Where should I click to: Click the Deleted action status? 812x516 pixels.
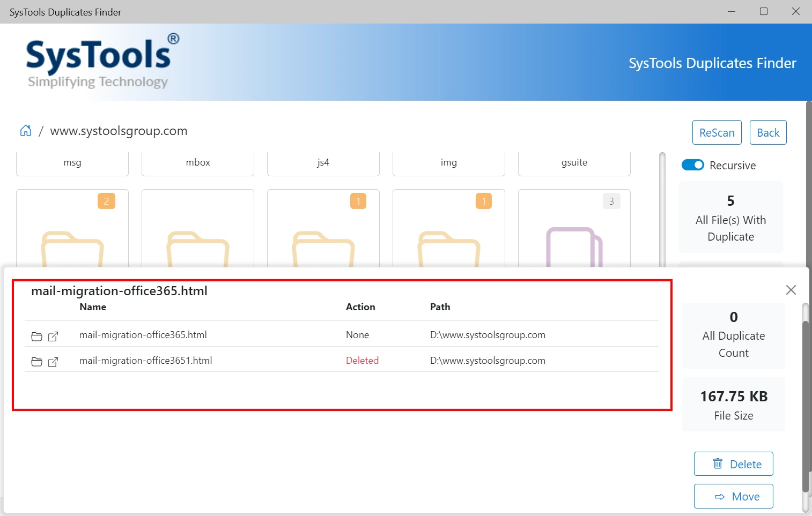coord(362,361)
